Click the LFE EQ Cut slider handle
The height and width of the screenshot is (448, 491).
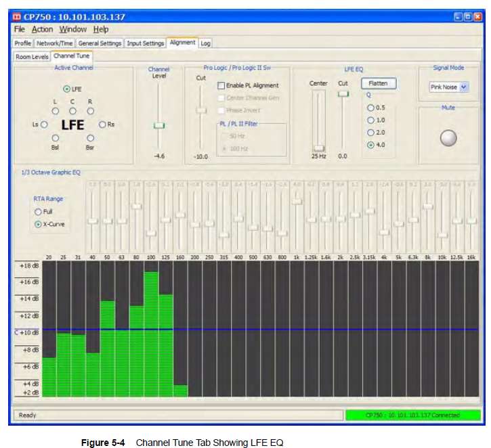pos(343,93)
